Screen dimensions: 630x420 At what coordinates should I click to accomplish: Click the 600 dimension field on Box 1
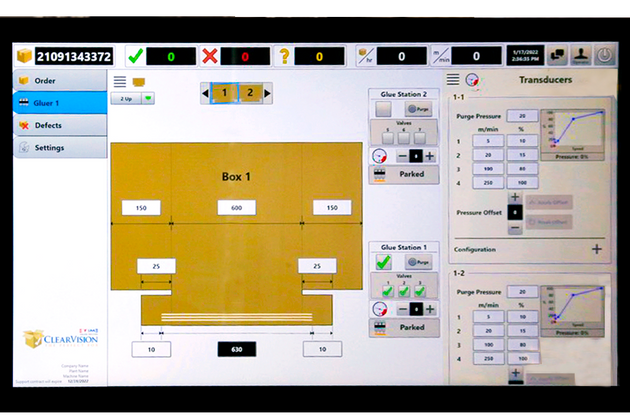(x=238, y=207)
